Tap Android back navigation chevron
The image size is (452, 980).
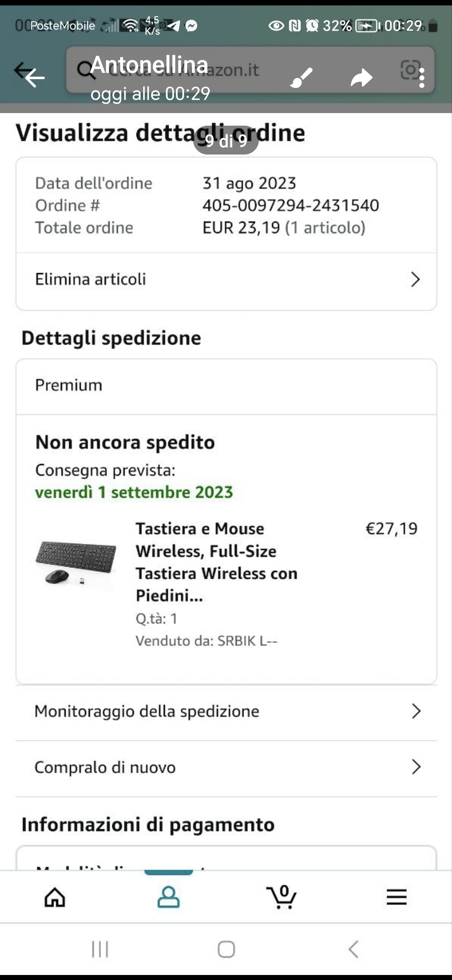353,949
